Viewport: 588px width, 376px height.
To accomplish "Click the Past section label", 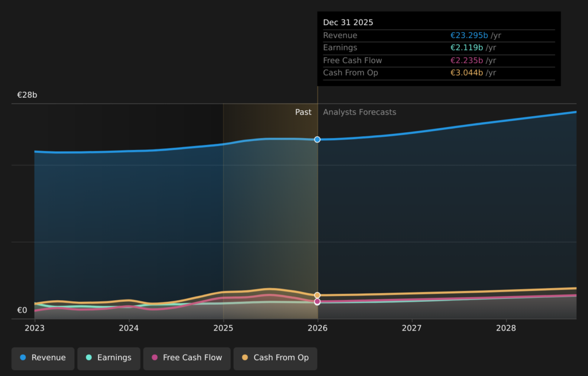I will (303, 112).
